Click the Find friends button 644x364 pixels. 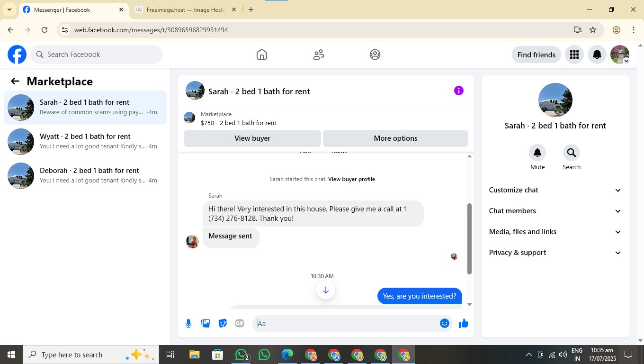[x=537, y=55]
